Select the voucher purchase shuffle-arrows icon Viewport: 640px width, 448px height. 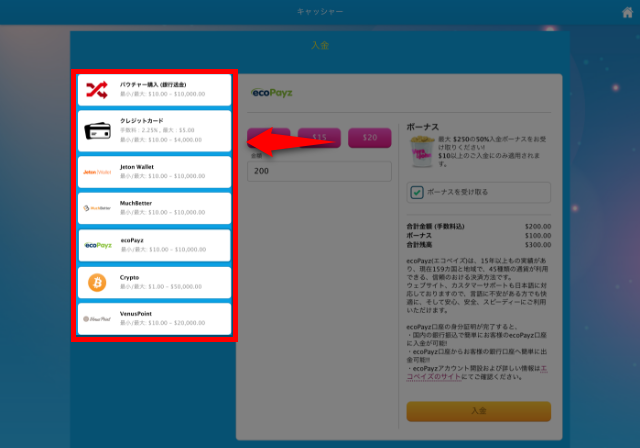pyautogui.click(x=97, y=90)
